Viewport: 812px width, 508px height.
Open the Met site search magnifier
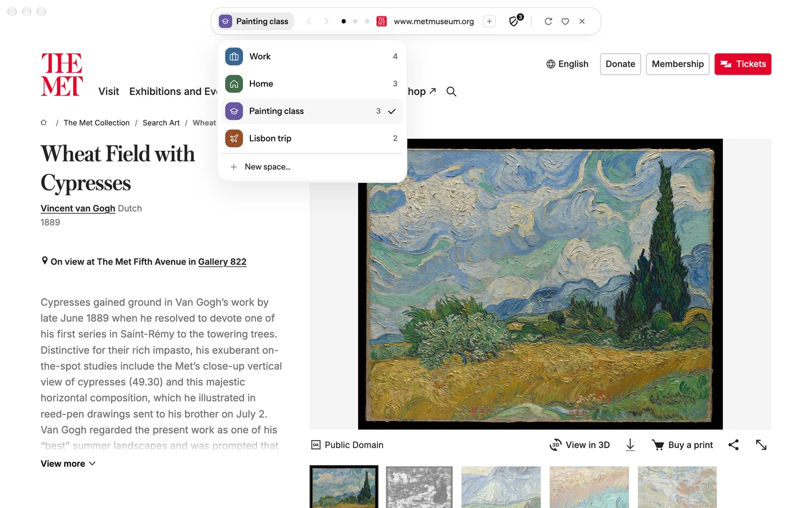[451, 91]
